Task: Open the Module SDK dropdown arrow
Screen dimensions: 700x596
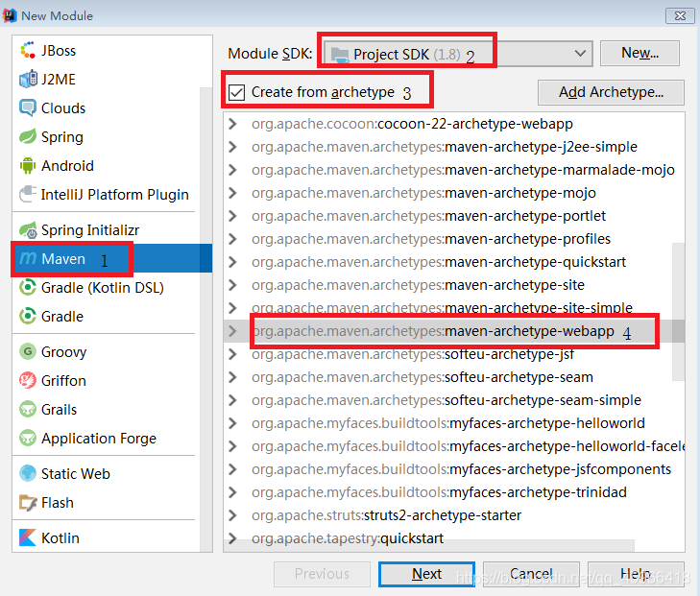Action: pyautogui.click(x=580, y=54)
